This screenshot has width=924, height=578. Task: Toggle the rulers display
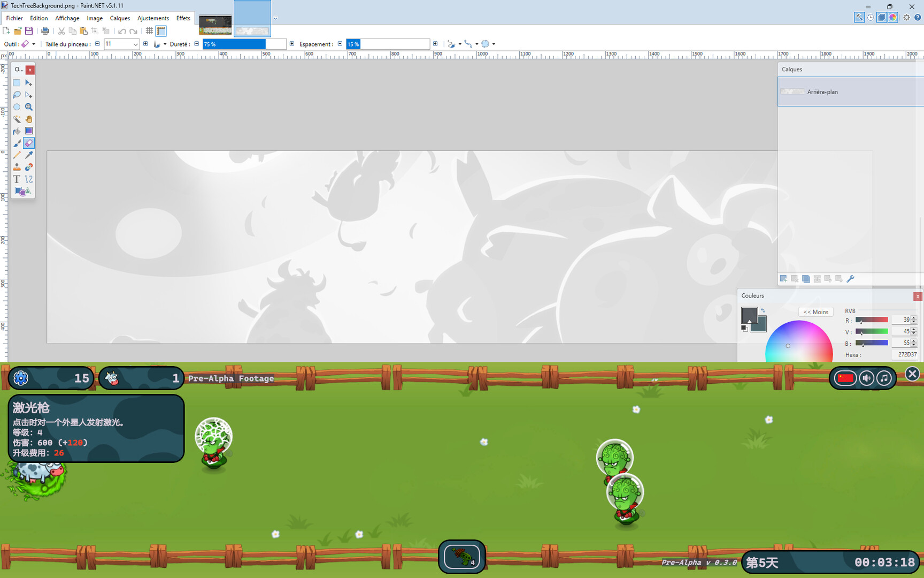(161, 31)
